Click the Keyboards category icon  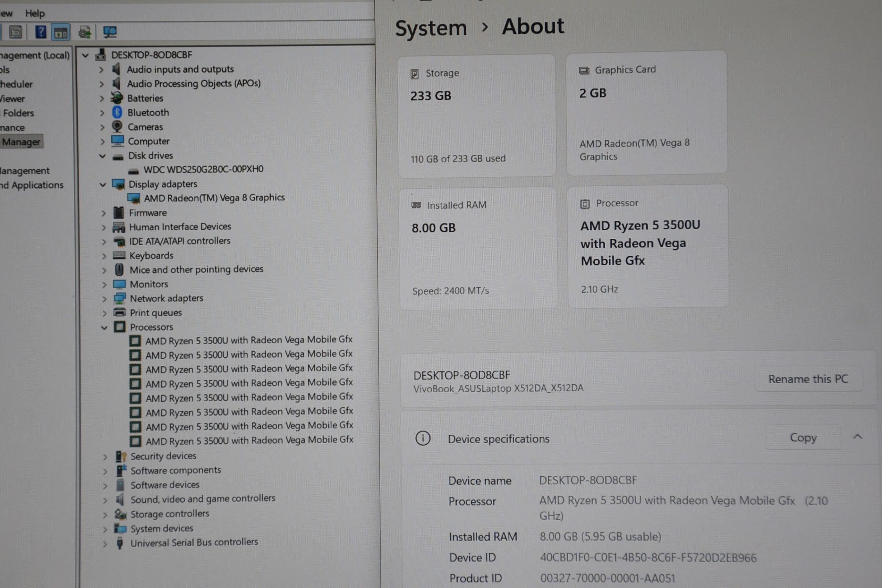point(119,255)
